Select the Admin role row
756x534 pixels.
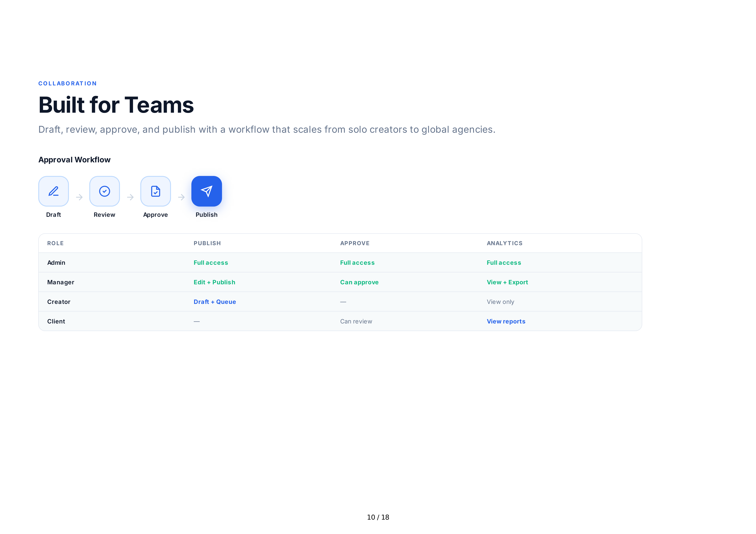click(x=340, y=263)
